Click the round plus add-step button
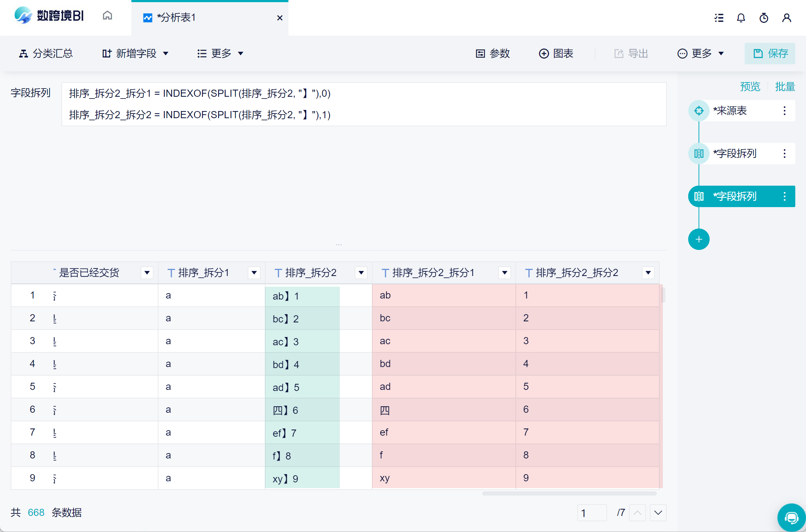 pos(699,239)
